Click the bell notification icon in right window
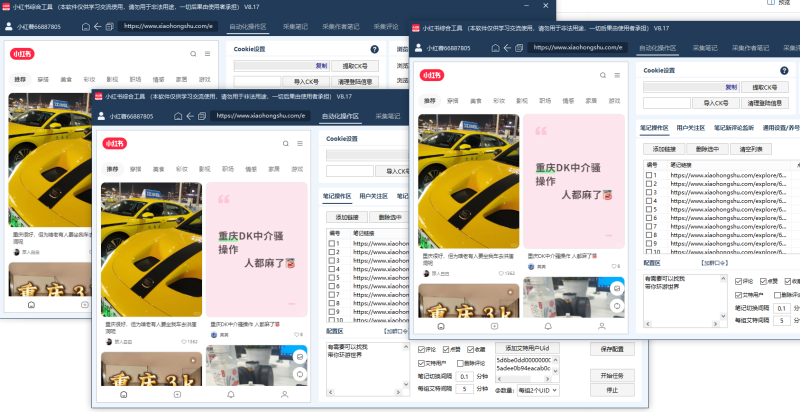 548,326
